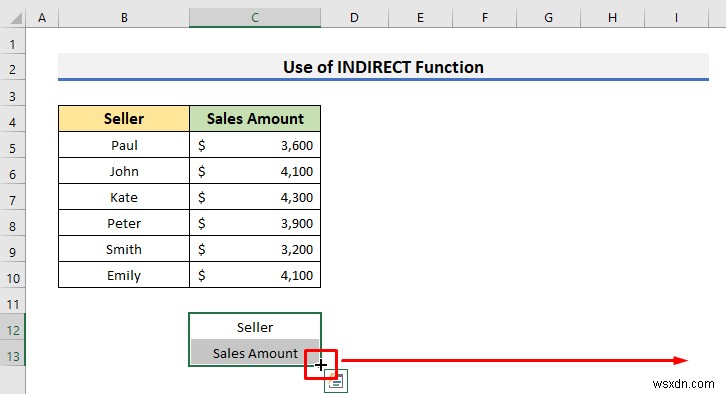The image size is (726, 394).
Task: Select the cell containing John
Action: [124, 171]
